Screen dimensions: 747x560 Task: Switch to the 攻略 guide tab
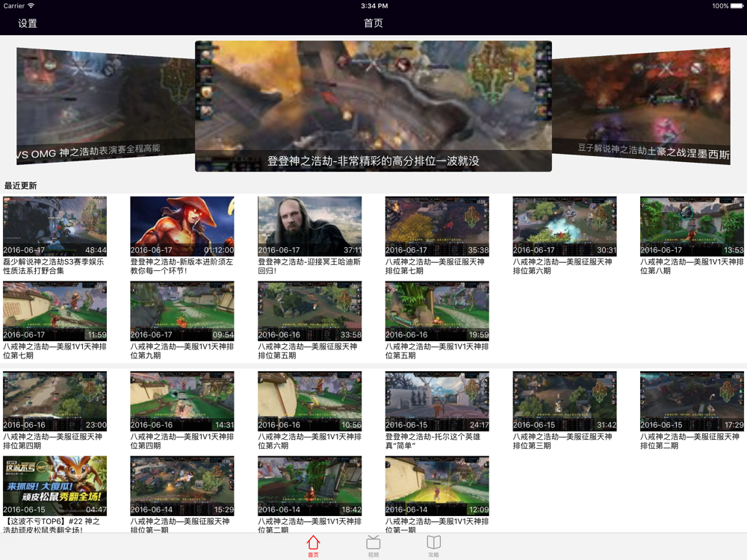pos(433,546)
